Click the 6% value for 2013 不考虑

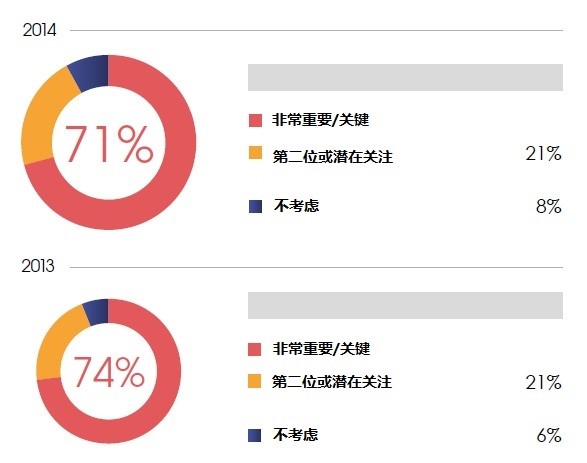click(x=549, y=435)
